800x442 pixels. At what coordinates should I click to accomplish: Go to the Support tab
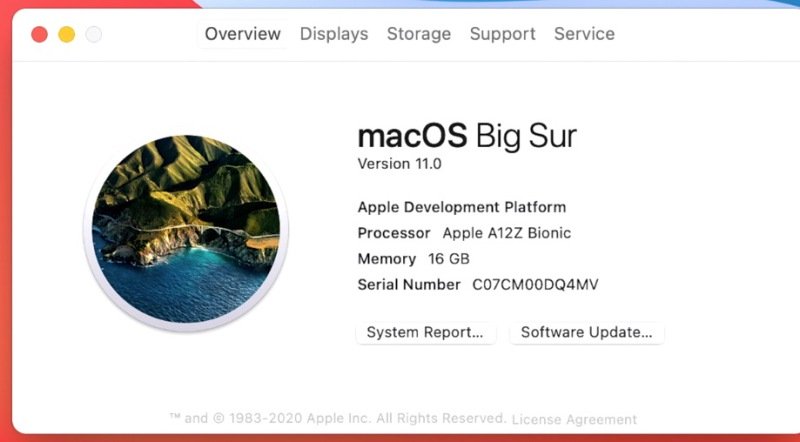tap(502, 34)
